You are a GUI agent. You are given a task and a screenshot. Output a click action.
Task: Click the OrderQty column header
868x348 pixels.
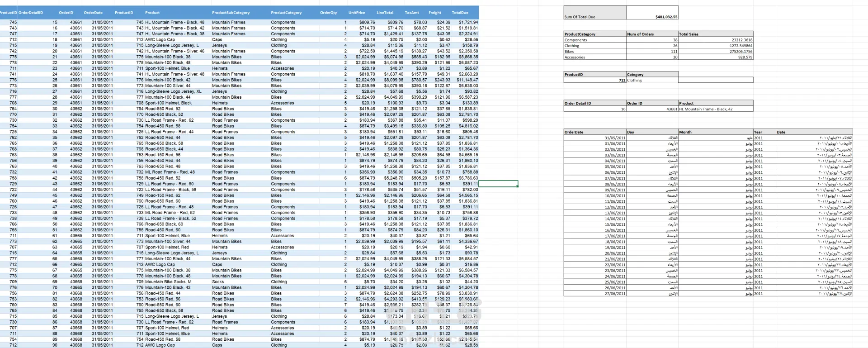click(328, 13)
